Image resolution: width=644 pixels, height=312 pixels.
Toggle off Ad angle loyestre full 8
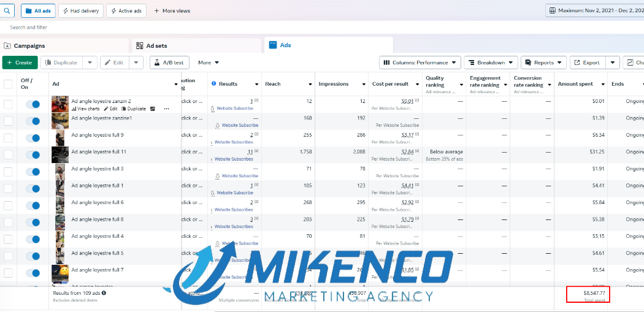coord(33,222)
